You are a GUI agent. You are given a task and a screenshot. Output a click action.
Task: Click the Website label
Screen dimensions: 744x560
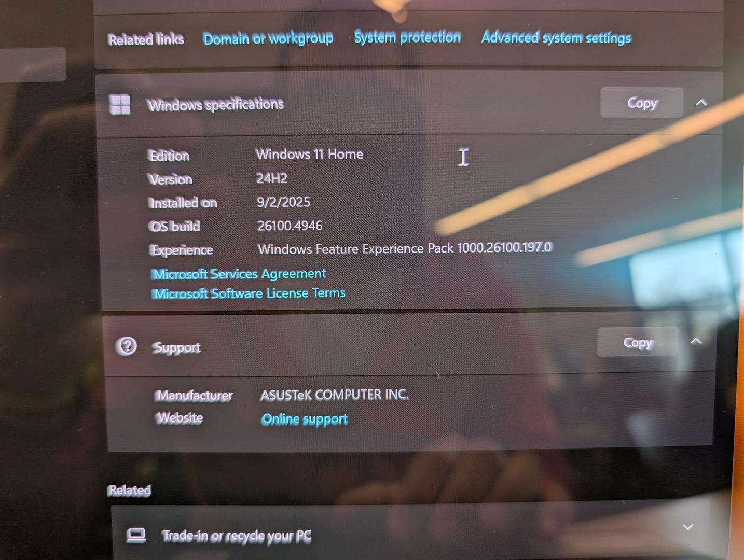pos(180,418)
